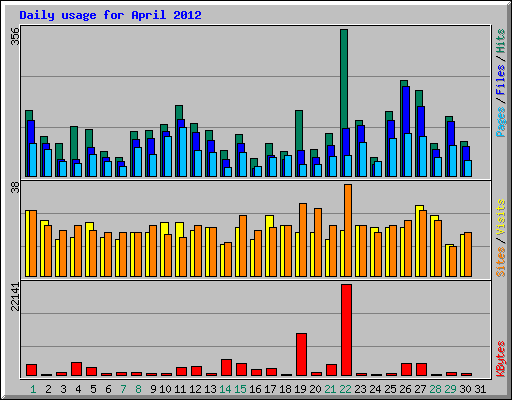Click day 29 on the x-axis

[450, 389]
